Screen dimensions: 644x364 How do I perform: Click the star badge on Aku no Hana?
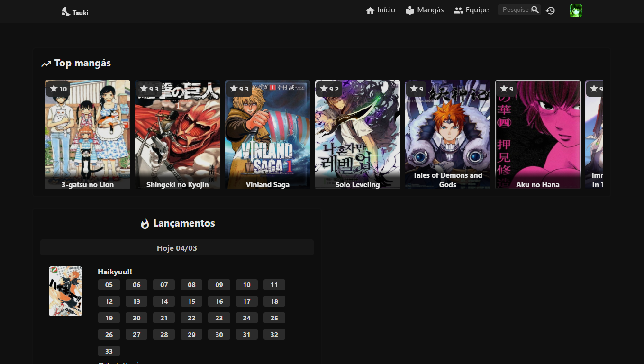point(506,89)
